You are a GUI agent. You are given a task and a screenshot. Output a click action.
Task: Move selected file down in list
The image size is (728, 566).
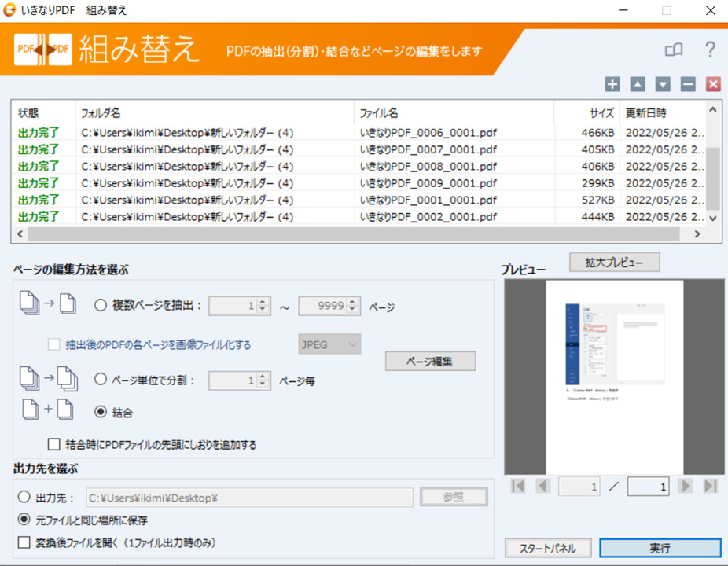click(663, 84)
